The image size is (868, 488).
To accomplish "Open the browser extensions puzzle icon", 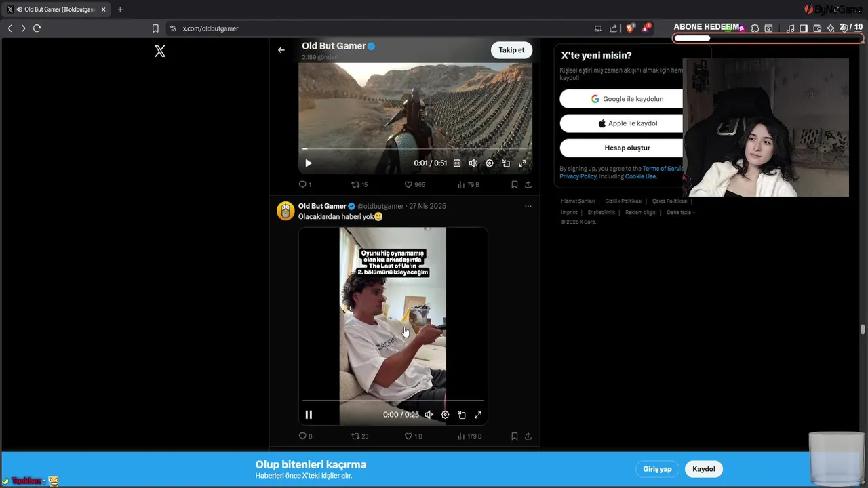I will pos(755,28).
